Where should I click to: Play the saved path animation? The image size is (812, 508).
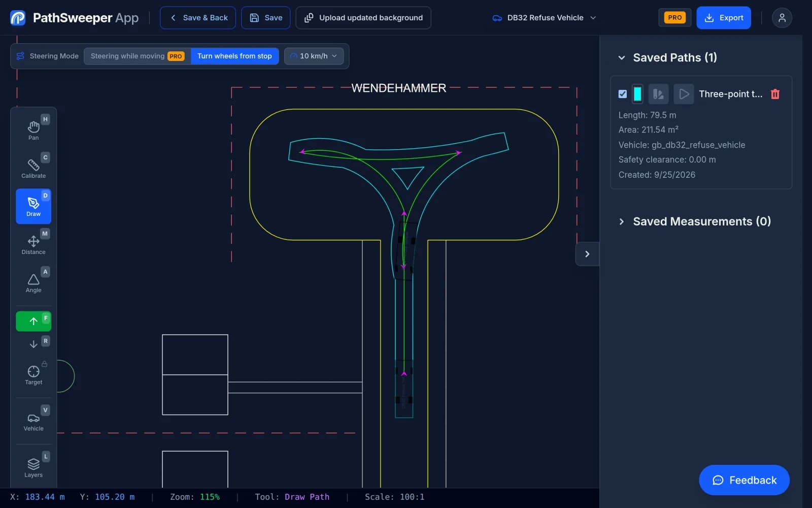point(684,94)
